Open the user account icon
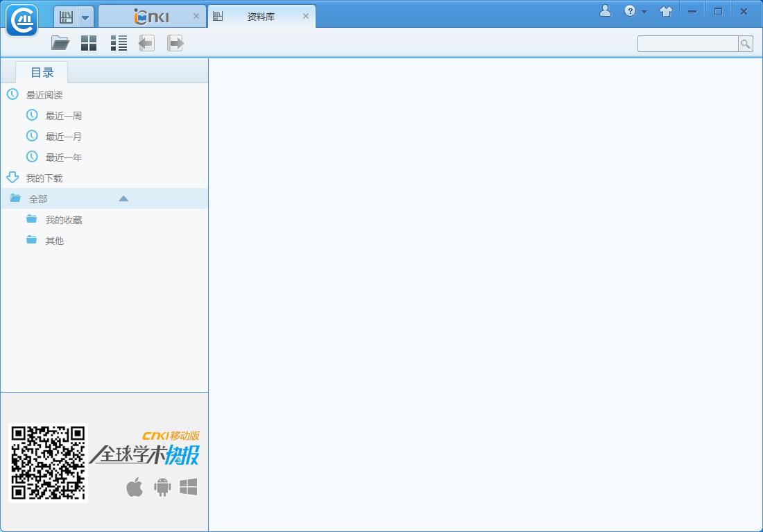 pos(605,10)
